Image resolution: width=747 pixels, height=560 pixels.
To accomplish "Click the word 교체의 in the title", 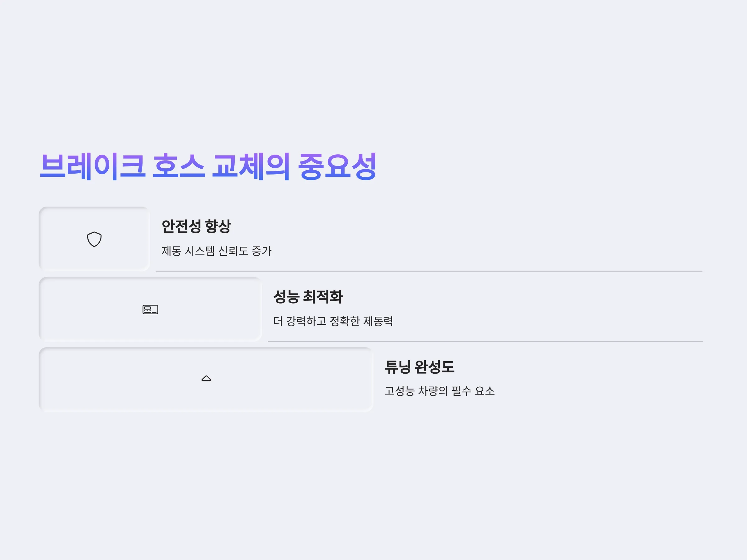I will 251,166.
